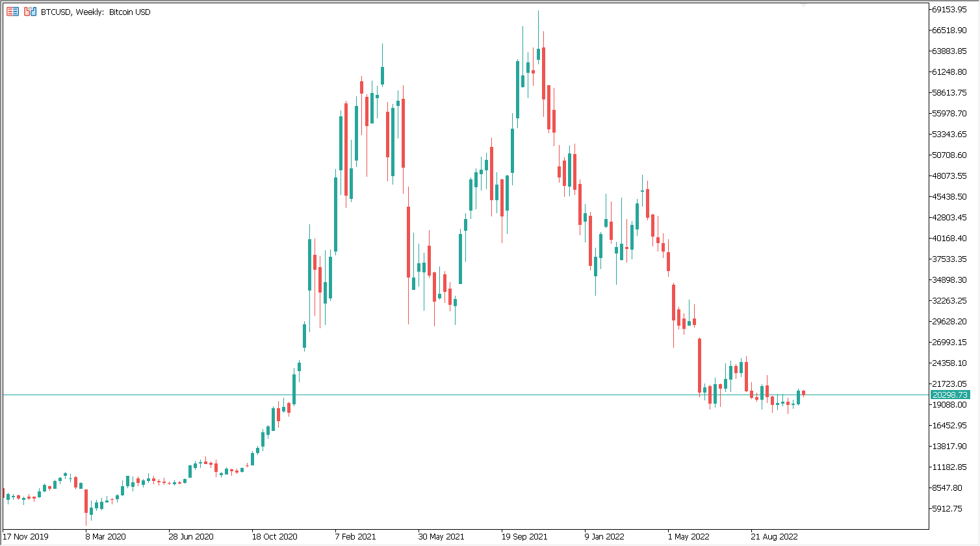Click the 55978.70 price scale label
Viewport: 980px width, 546px height.
tap(949, 113)
